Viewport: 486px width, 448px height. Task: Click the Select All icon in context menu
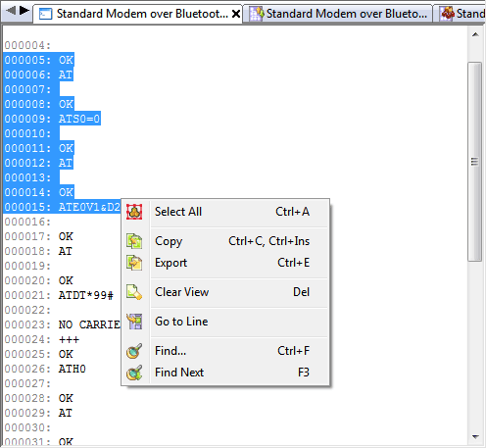(134, 212)
